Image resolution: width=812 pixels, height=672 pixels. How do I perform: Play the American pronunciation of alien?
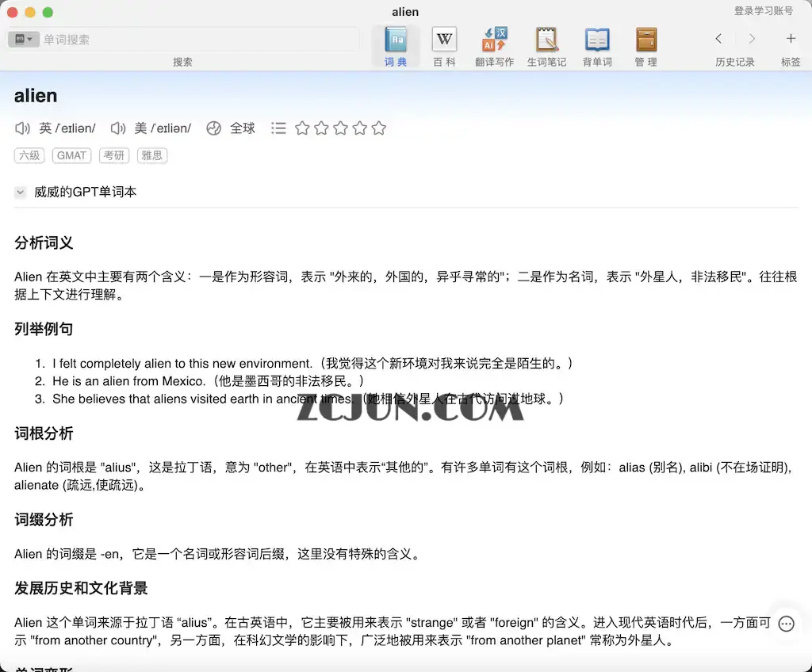coord(117,128)
